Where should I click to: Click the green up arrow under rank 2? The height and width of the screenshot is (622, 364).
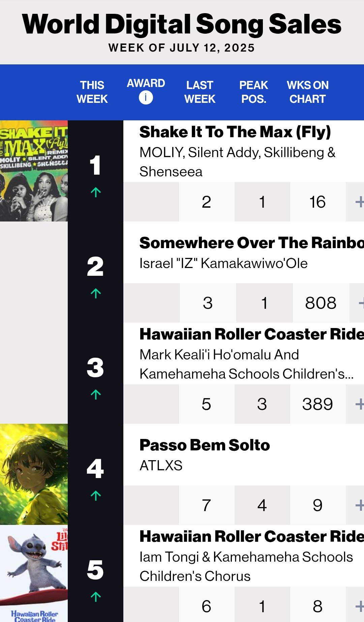pos(96,293)
